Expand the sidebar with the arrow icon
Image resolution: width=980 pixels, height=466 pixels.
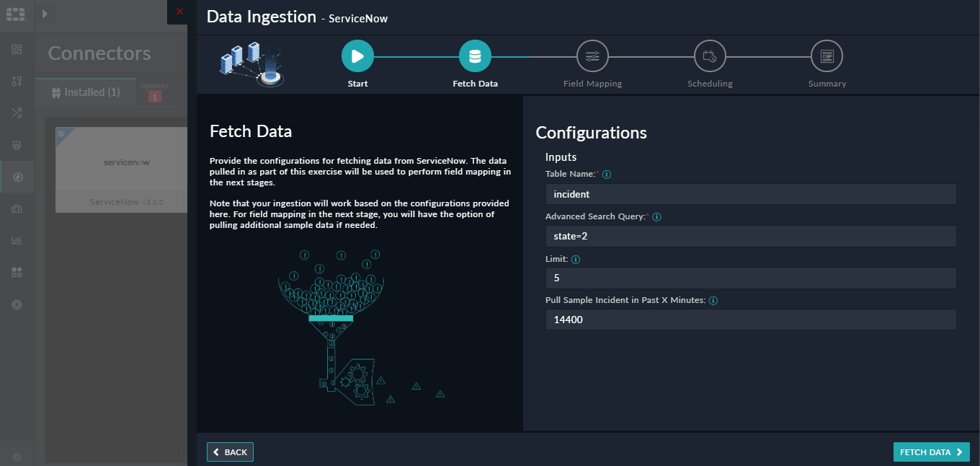point(45,14)
